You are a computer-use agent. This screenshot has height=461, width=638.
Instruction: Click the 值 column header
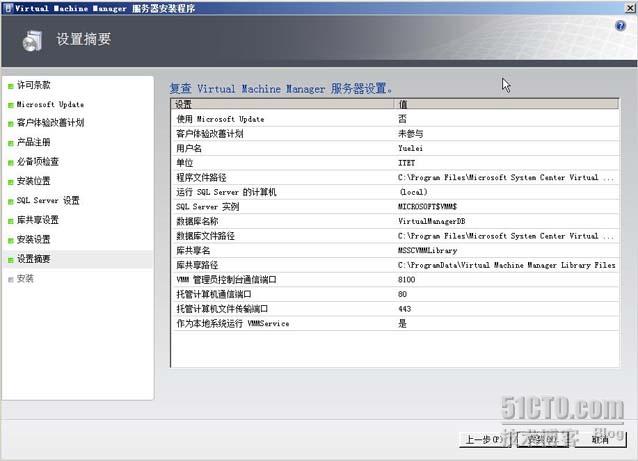(506, 104)
